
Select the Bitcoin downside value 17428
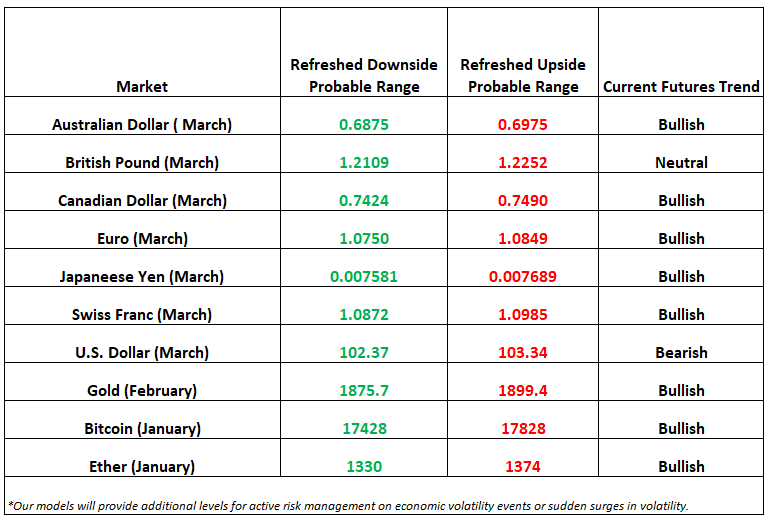(x=364, y=428)
